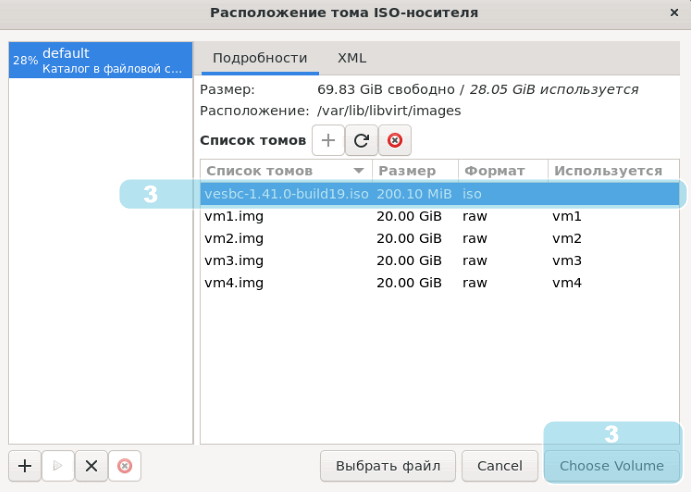Sort the list by Размер column
Screen dimensions: 691x492
pos(414,171)
